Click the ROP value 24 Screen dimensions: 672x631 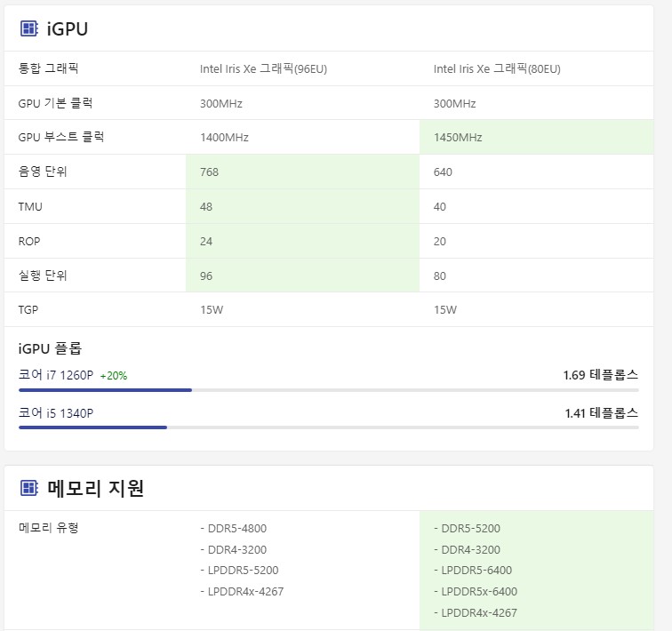pyautogui.click(x=206, y=242)
